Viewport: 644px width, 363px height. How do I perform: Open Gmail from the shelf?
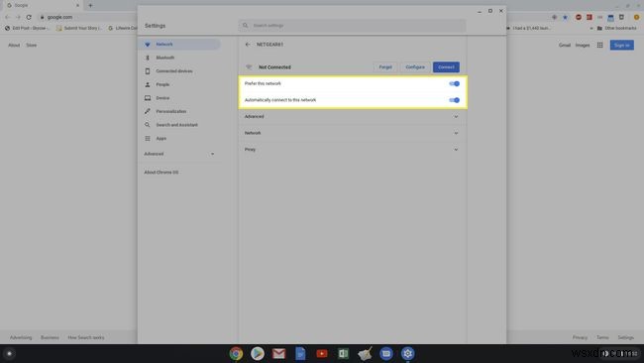pyautogui.click(x=278, y=353)
